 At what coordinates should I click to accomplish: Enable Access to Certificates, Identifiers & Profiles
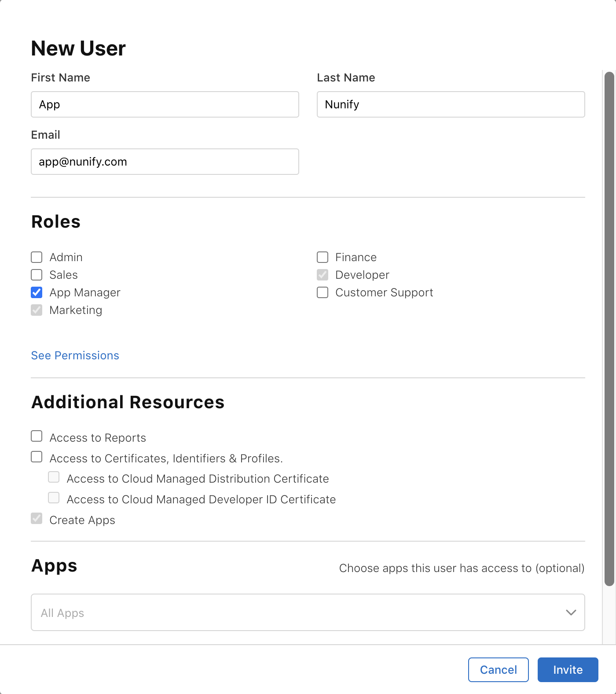point(37,457)
